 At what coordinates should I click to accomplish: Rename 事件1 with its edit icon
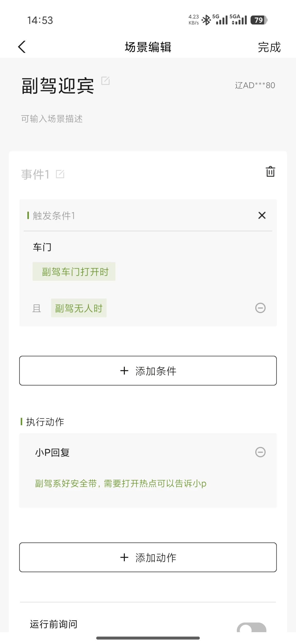click(x=60, y=174)
